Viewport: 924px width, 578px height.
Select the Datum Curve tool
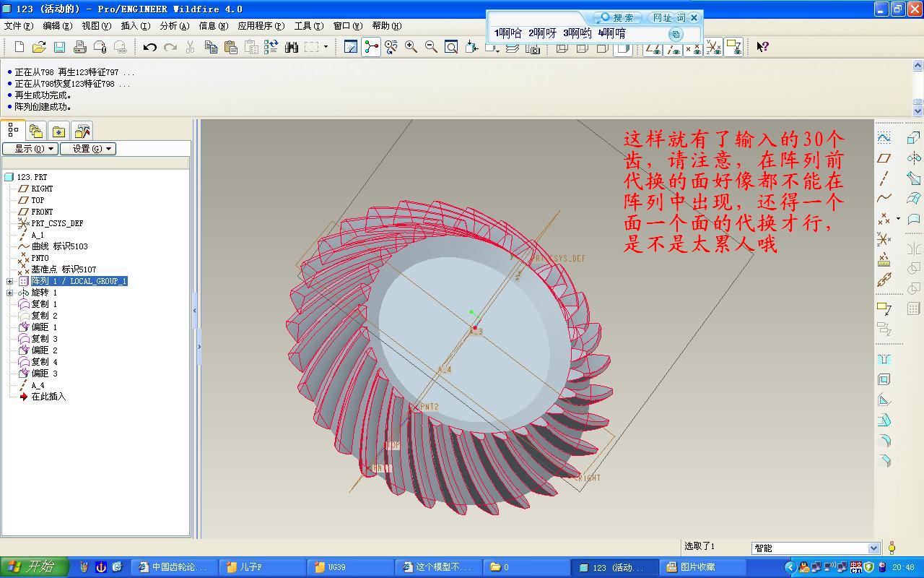[x=884, y=198]
